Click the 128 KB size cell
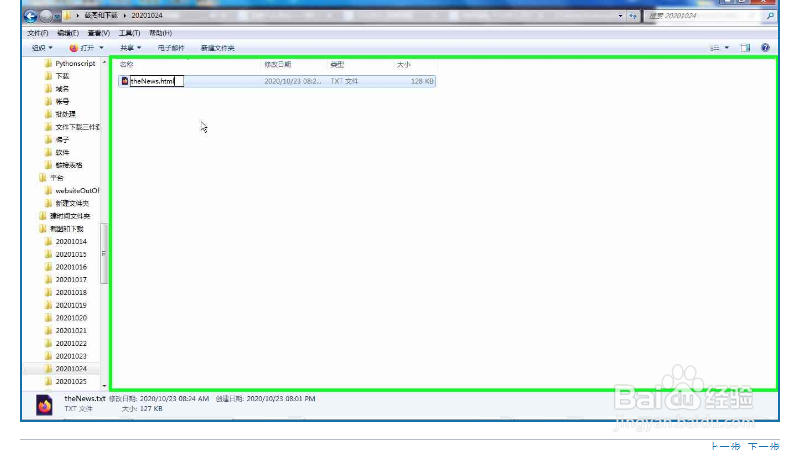Screen dimensions: 800x450 (422, 81)
